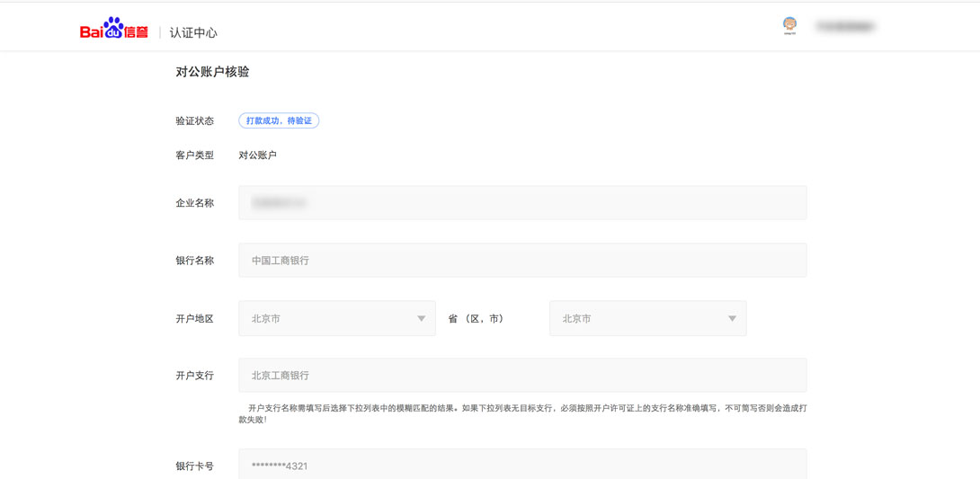Viewport: 980px width, 479px height.
Task: Open the 认证中心 header link
Action: pos(193,32)
